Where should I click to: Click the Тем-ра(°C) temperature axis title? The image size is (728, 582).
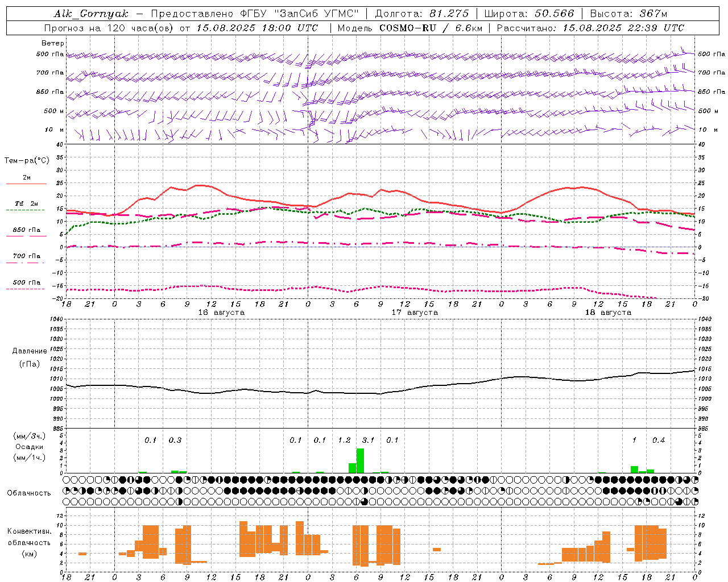click(27, 160)
